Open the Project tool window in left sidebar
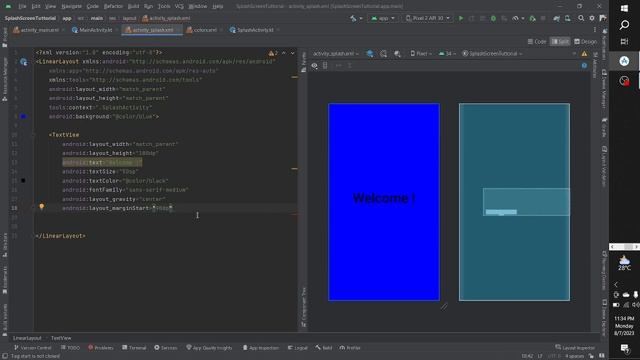This screenshot has width=640, height=360. [4, 38]
